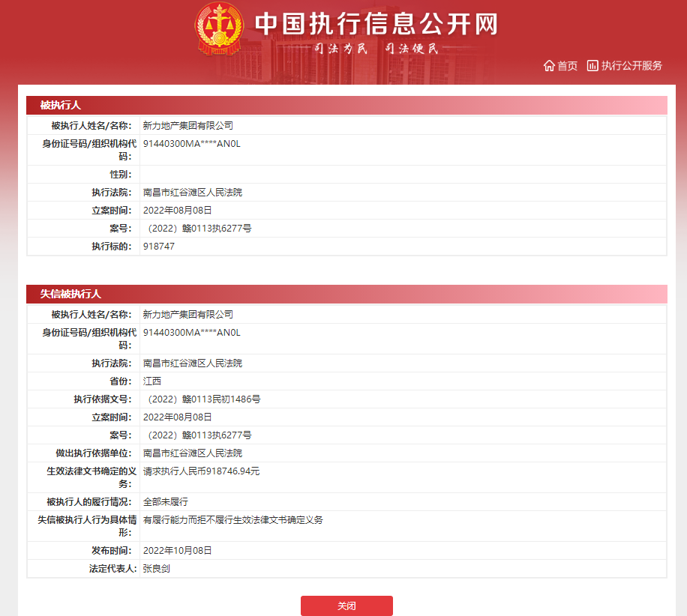
Task: Select the text 有履行能力而拒不履行生效法律文书确定义务
Action: click(232, 519)
